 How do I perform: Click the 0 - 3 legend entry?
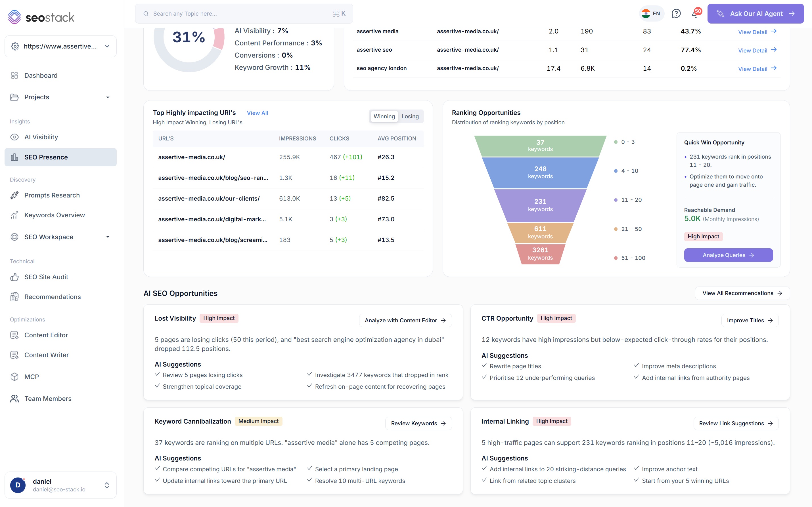coord(624,142)
